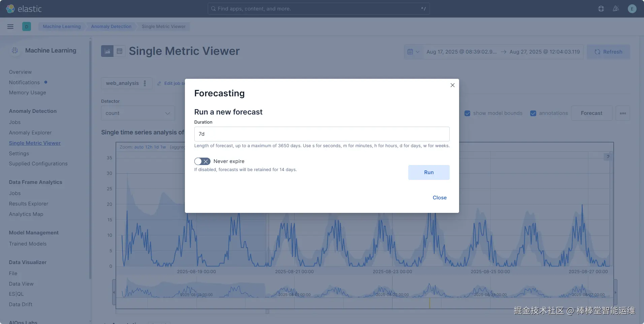The width and height of the screenshot is (644, 324).
Task: Uncheck the annotations checkbox
Action: coord(533,114)
